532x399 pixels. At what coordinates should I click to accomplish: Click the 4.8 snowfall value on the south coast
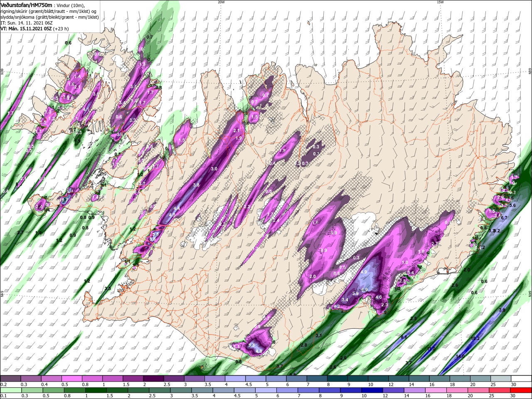pos(259,351)
